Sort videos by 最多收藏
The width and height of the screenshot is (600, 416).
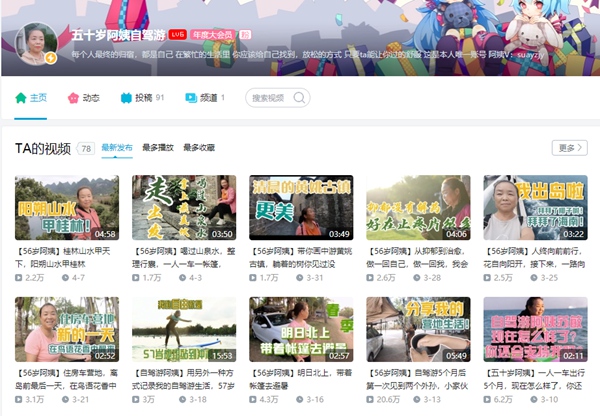tap(198, 148)
